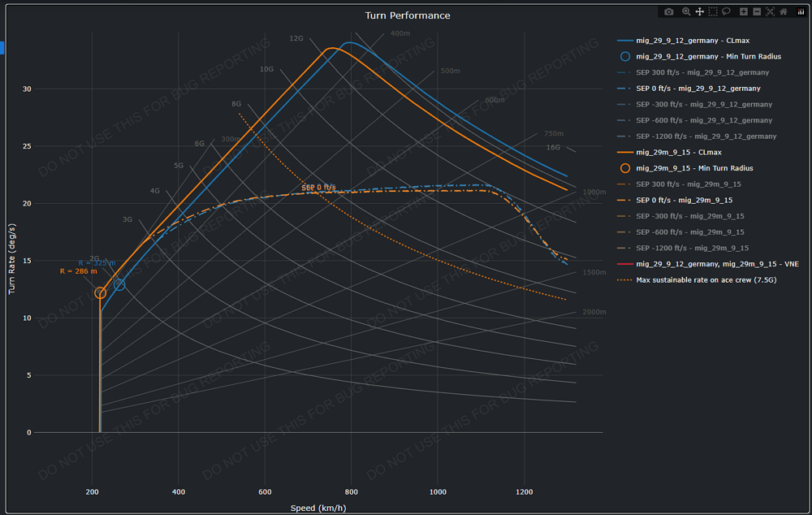
Task: Activate the Pan tool in the modebar
Action: pos(699,12)
